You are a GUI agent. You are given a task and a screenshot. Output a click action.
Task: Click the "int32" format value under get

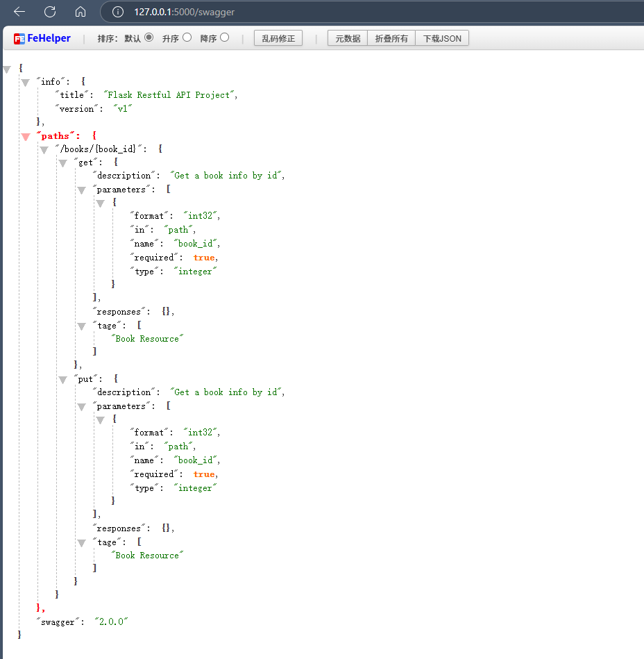tap(200, 215)
